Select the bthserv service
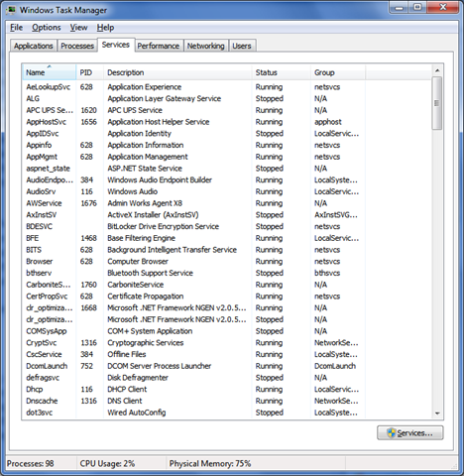464x476 pixels. [39, 273]
